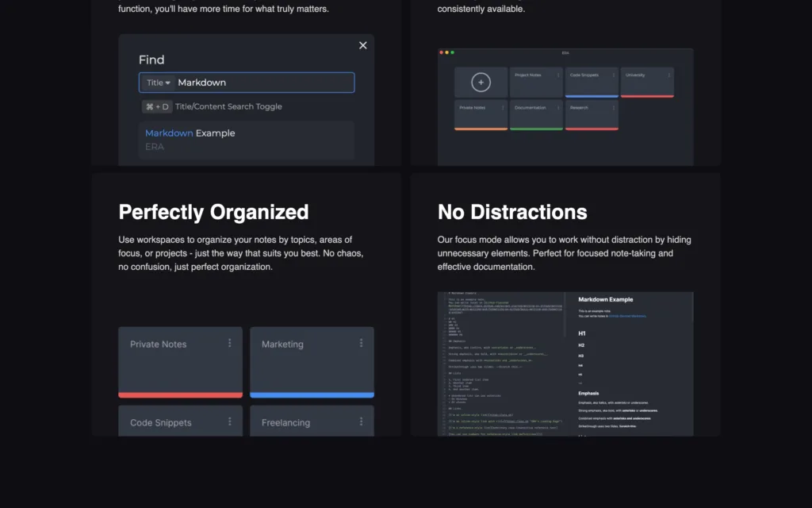Open the Project Notes tile in screenshot
This screenshot has height=508, width=812.
[536, 83]
